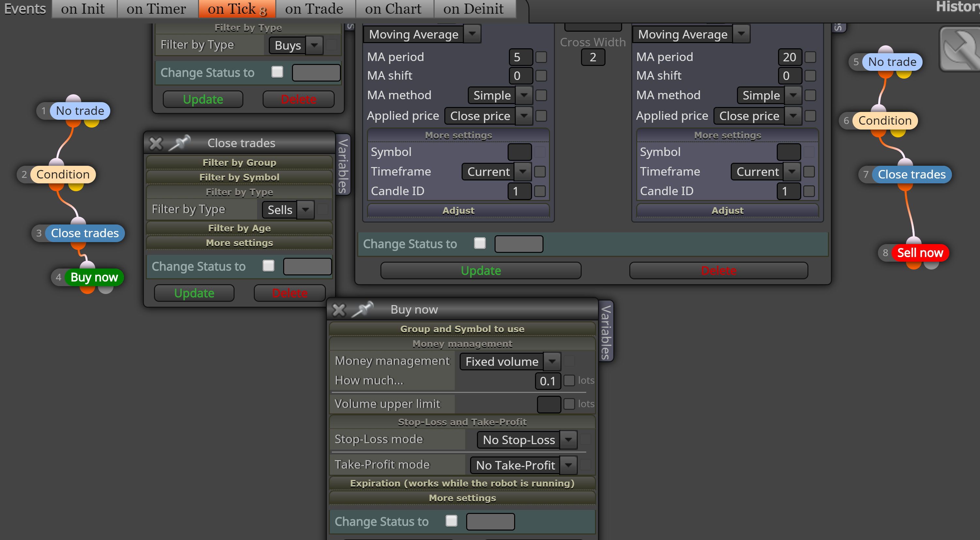
Task: Select the Buy now block numbered 4
Action: click(94, 277)
